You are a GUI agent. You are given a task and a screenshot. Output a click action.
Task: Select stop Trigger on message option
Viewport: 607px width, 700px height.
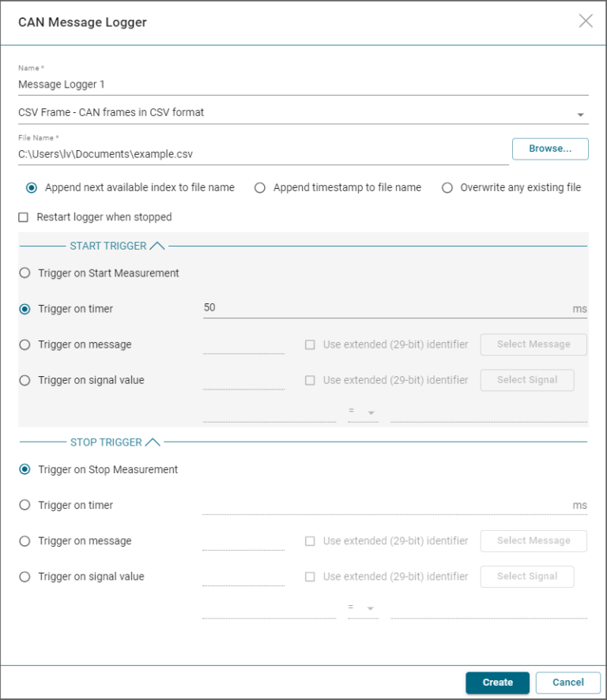click(25, 541)
